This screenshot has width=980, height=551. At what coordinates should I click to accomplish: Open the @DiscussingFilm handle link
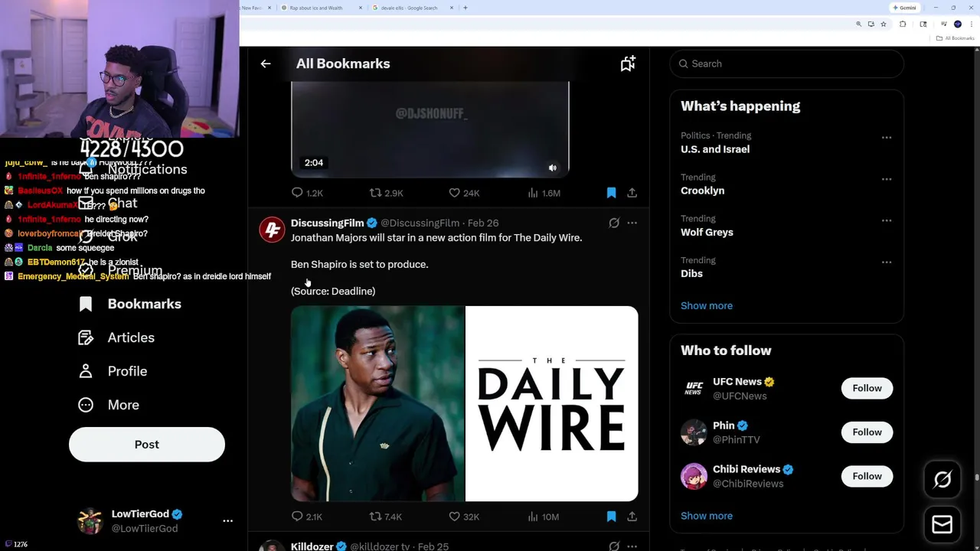pos(420,223)
